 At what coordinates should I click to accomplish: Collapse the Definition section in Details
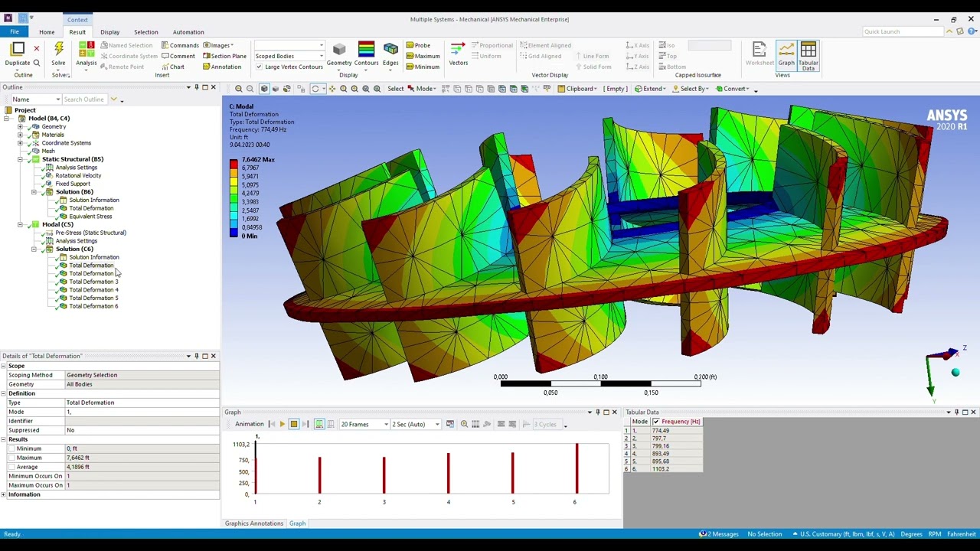point(4,393)
